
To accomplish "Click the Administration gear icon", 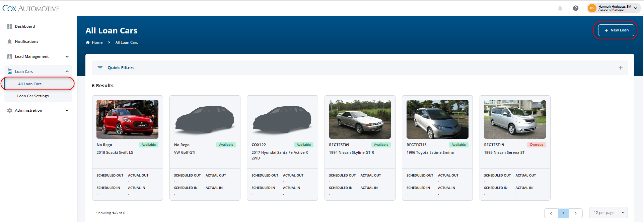I will tap(10, 110).
